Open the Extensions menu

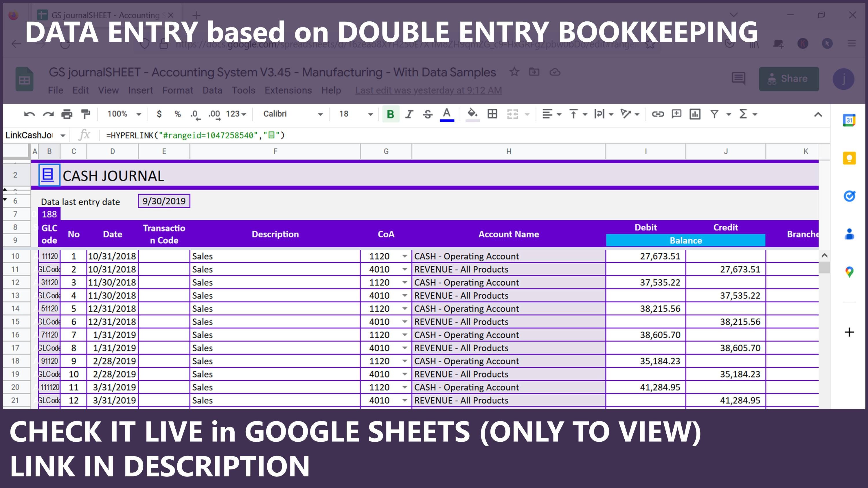tap(288, 90)
